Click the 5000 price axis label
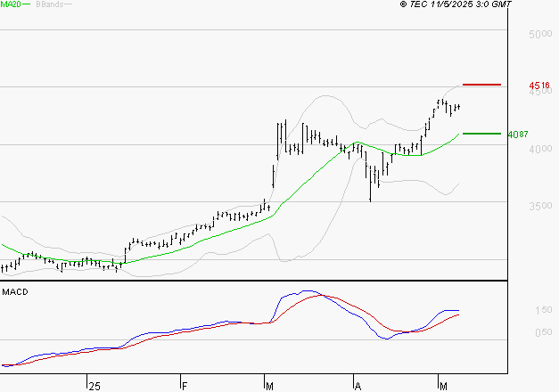 [540, 34]
